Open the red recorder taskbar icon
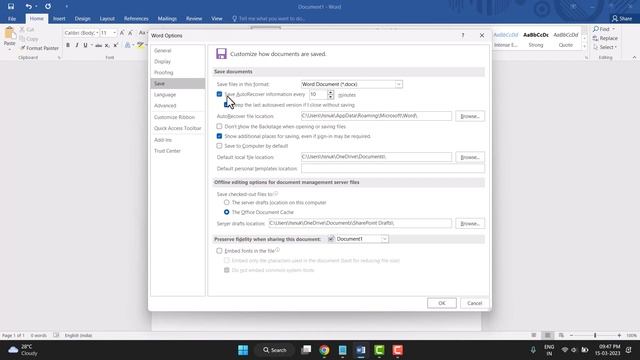The image size is (640, 360). pos(398,350)
